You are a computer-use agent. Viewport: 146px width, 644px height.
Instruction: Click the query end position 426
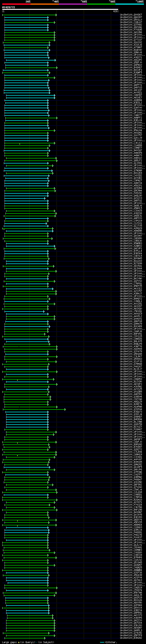coord(115,11)
